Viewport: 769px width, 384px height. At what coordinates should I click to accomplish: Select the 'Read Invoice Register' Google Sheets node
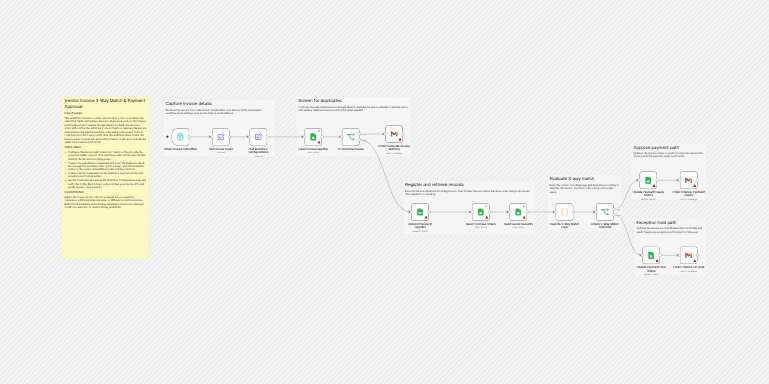(x=313, y=137)
